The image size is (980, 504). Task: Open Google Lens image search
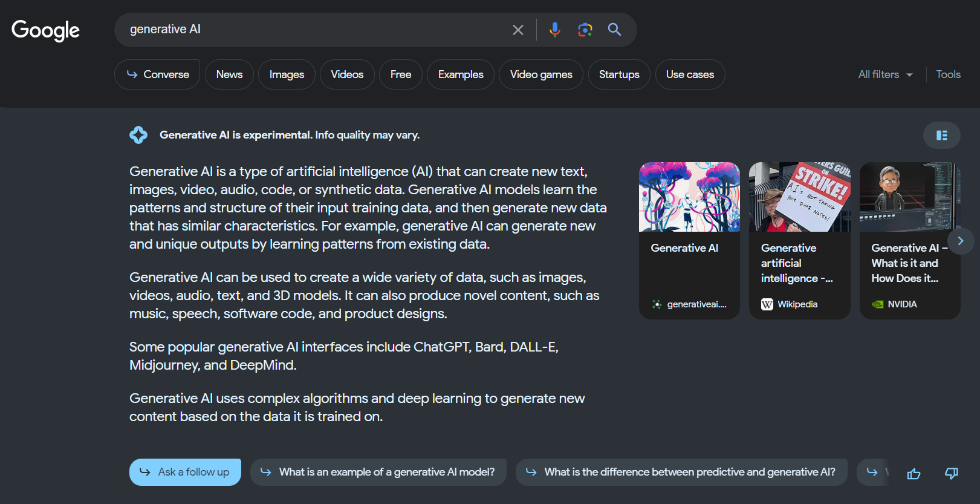[x=585, y=30]
